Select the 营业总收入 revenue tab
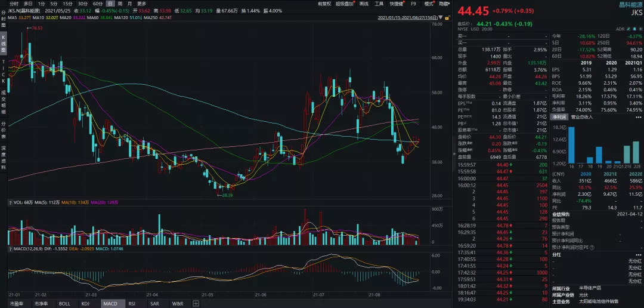Viewport: 644px width, 308px height. tap(582, 118)
